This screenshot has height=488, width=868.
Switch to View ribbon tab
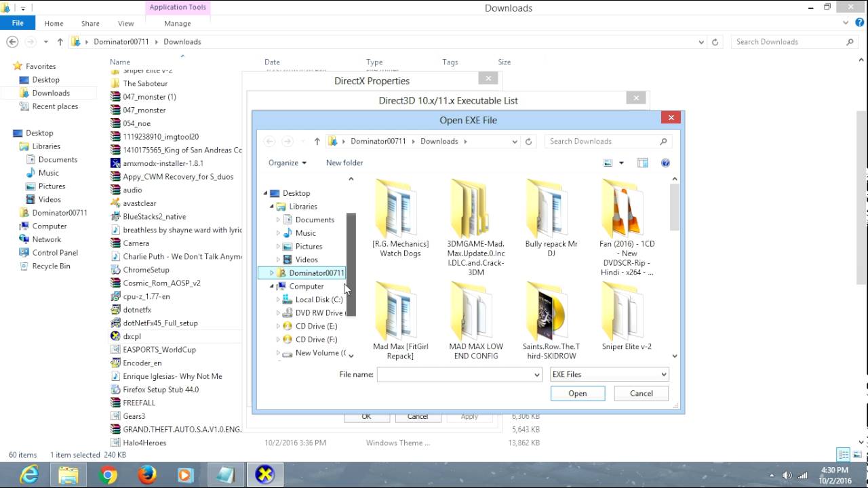(126, 23)
